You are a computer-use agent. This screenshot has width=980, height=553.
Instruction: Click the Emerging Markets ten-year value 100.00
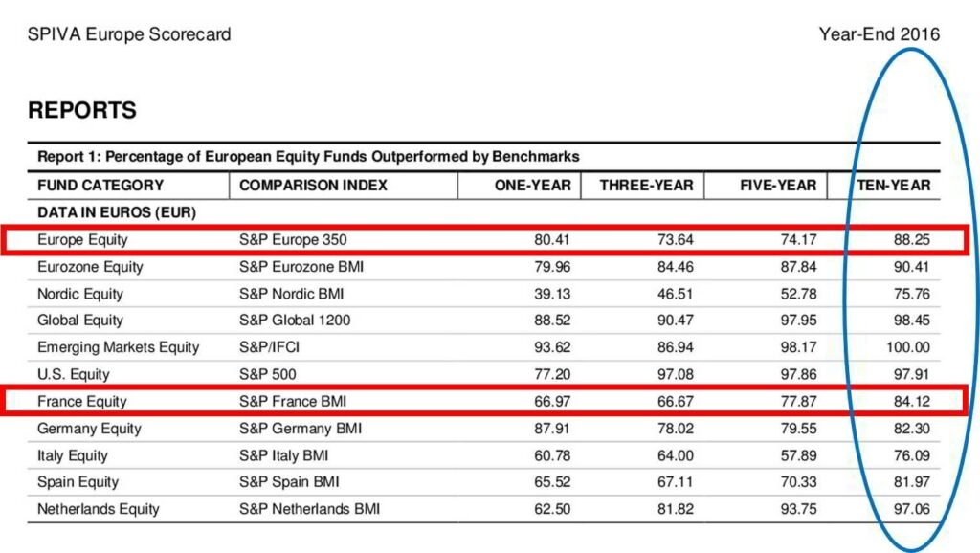[x=907, y=347]
